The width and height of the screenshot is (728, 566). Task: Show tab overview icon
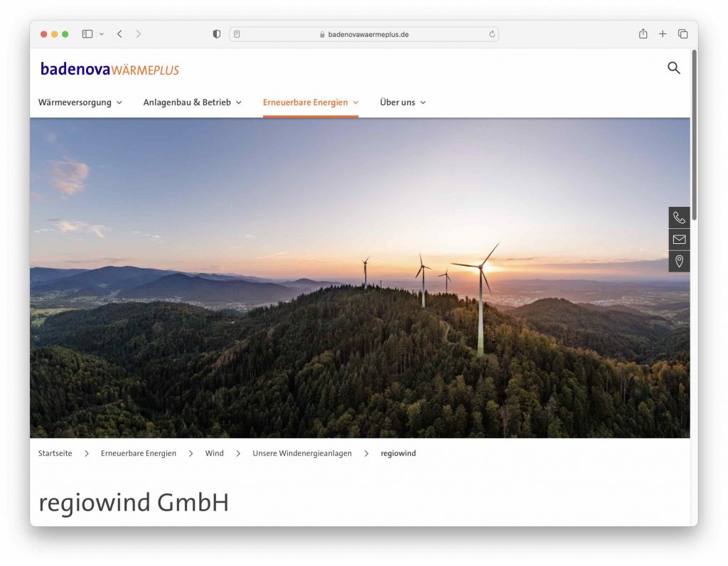(x=682, y=34)
